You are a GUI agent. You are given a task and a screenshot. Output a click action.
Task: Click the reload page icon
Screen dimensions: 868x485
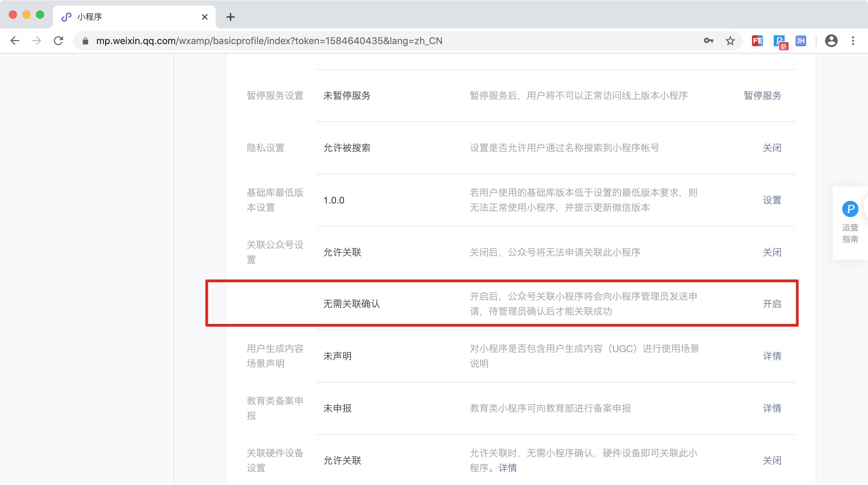pos(59,41)
